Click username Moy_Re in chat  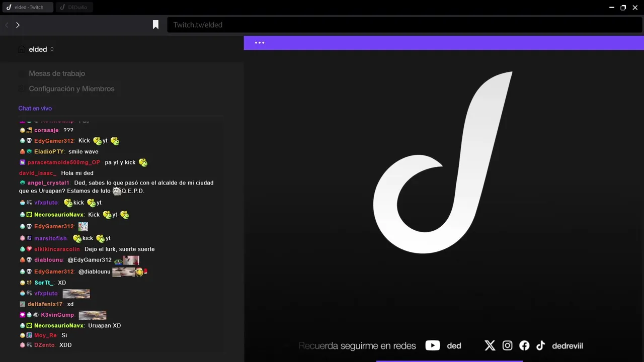pyautogui.click(x=45, y=335)
